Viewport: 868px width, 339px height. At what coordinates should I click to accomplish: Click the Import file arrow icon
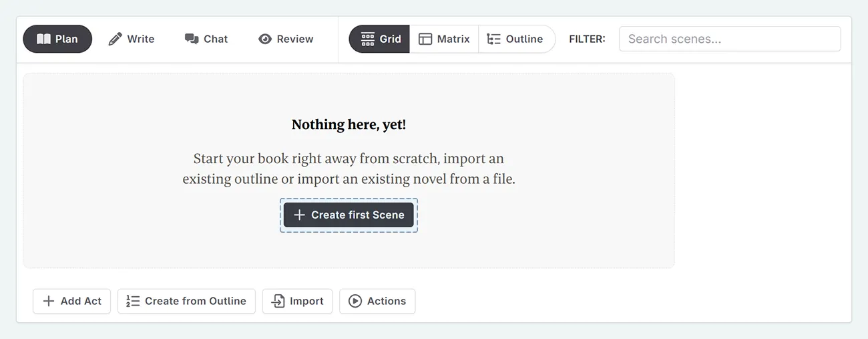coord(278,301)
